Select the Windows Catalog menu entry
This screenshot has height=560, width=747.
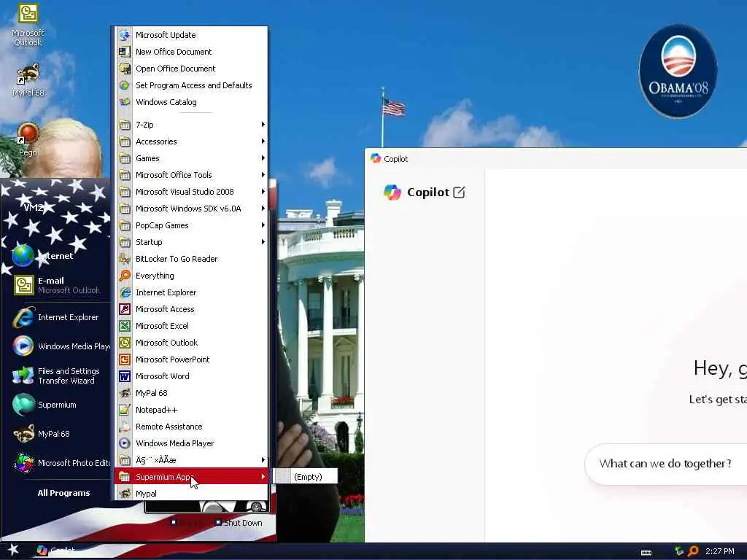191,102
